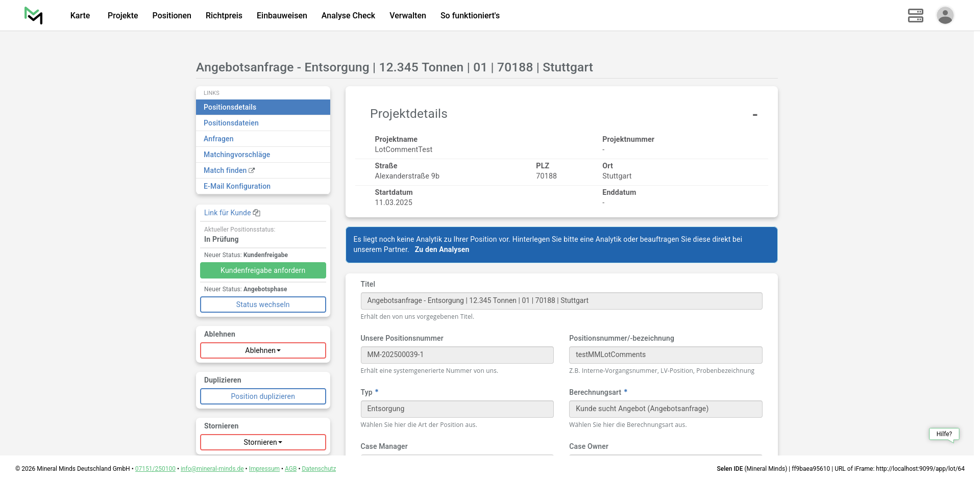Click the Mineral Minds logo icon
Viewport: 980px width, 481px height.
[x=34, y=15]
